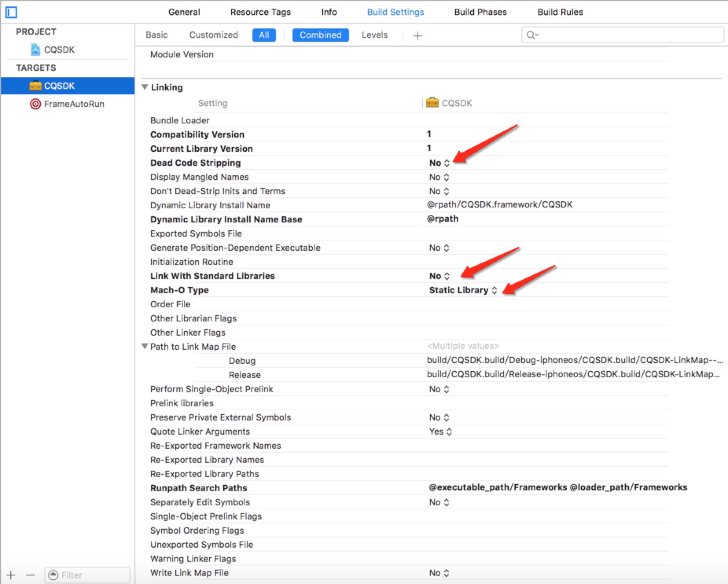The width and height of the screenshot is (728, 584).
Task: Toggle the navigator sidebar panel icon
Action: pos(11,12)
